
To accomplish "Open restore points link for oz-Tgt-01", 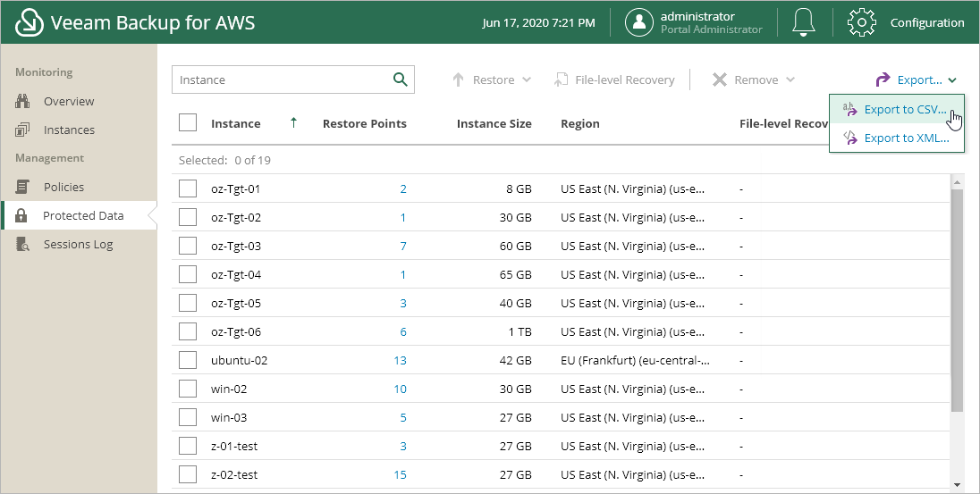I will [403, 188].
